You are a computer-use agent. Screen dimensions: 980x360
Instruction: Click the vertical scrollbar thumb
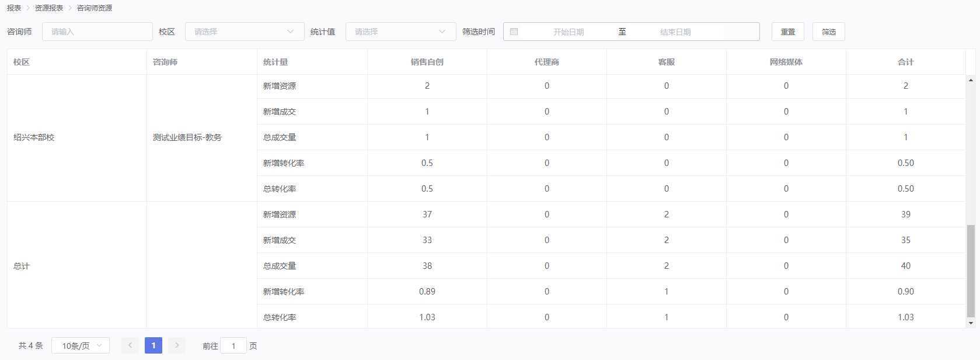(971, 271)
